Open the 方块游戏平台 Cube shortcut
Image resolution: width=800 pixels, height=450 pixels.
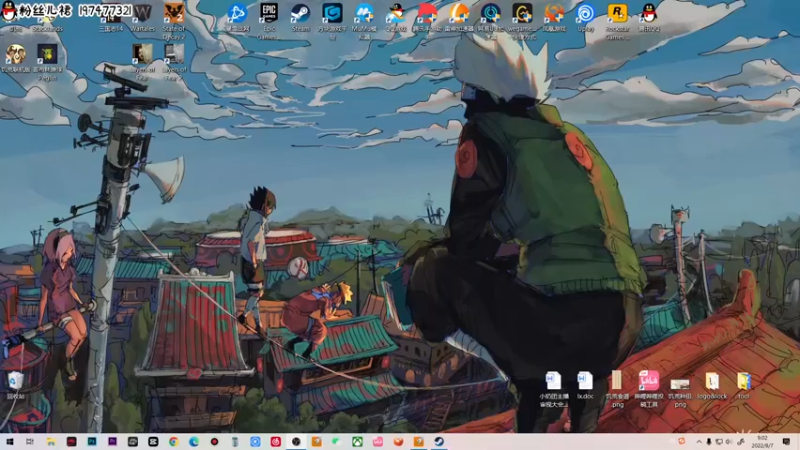(x=332, y=20)
